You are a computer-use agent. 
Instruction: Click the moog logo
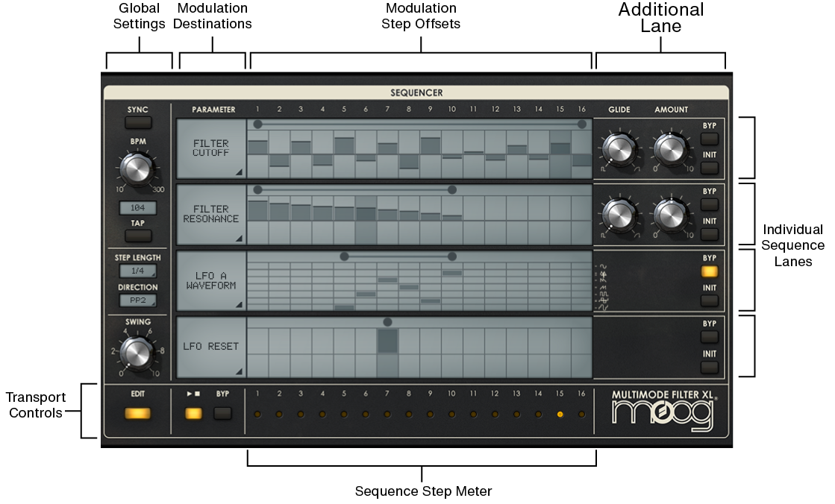(663, 415)
